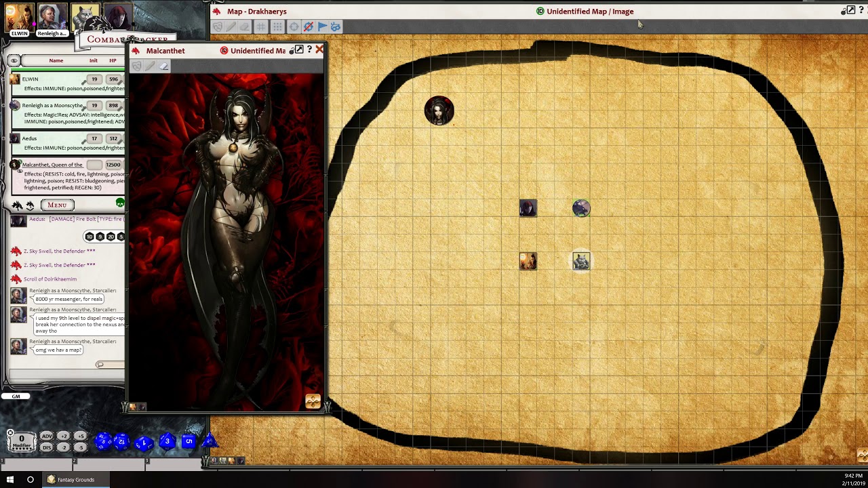The image size is (868, 488).
Task: Select the pencil draw tool in Map toolbar
Action: (231, 26)
